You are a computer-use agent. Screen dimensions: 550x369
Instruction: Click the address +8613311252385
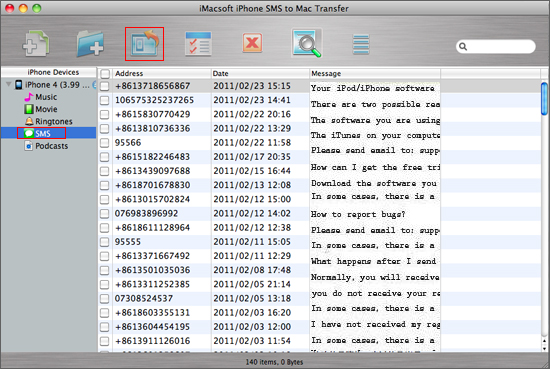pyautogui.click(x=153, y=284)
